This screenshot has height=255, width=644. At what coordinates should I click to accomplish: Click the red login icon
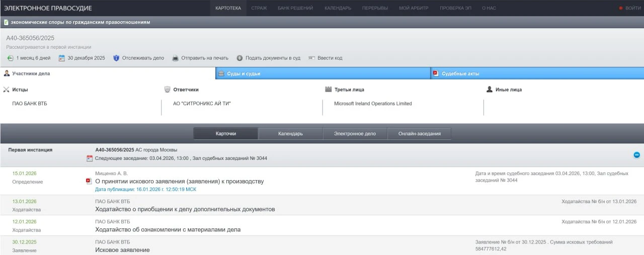[620, 8]
